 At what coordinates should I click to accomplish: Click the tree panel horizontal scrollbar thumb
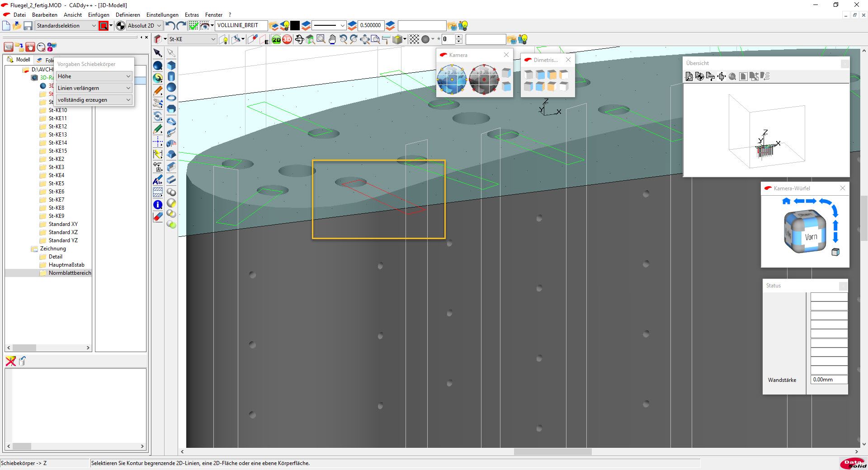click(x=24, y=348)
